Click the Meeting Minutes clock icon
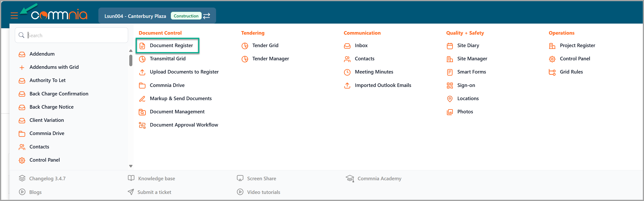Viewport: 644px width, 201px height. (x=347, y=72)
